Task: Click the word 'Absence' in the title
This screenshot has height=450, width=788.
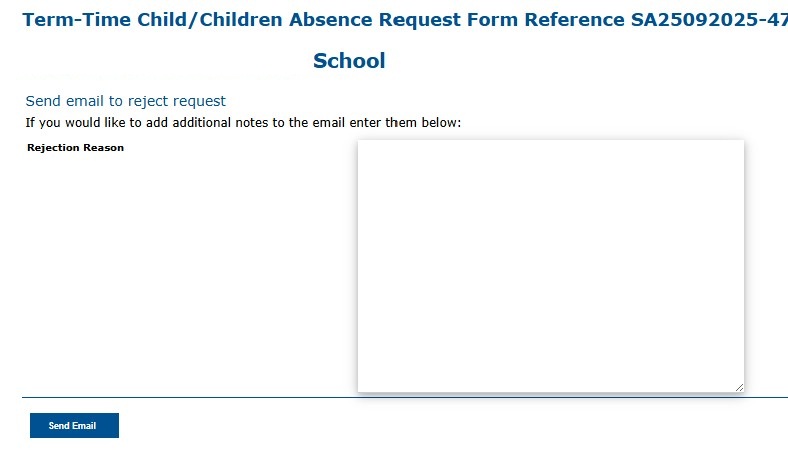Action: click(x=339, y=20)
